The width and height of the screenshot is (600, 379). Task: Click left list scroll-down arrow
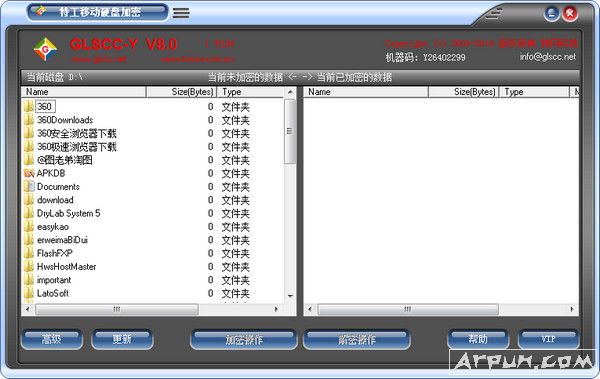pyautogui.click(x=290, y=296)
